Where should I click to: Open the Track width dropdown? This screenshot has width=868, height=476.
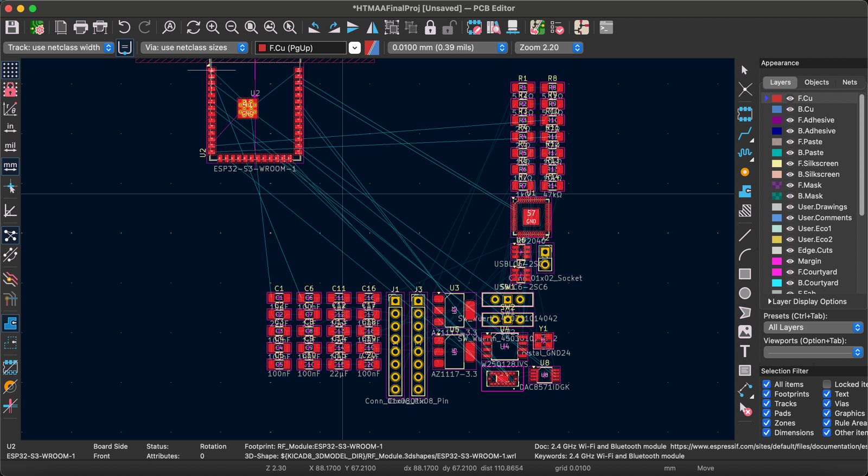(59, 48)
